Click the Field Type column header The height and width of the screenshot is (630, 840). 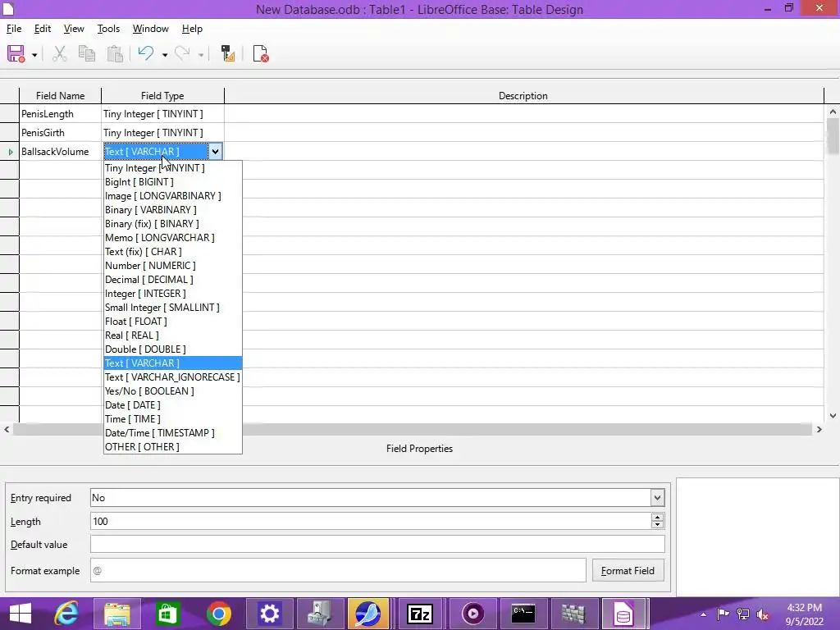coord(162,96)
